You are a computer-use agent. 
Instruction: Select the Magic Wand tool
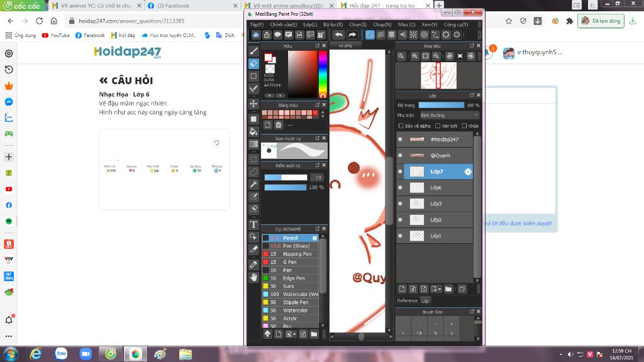pos(254,184)
